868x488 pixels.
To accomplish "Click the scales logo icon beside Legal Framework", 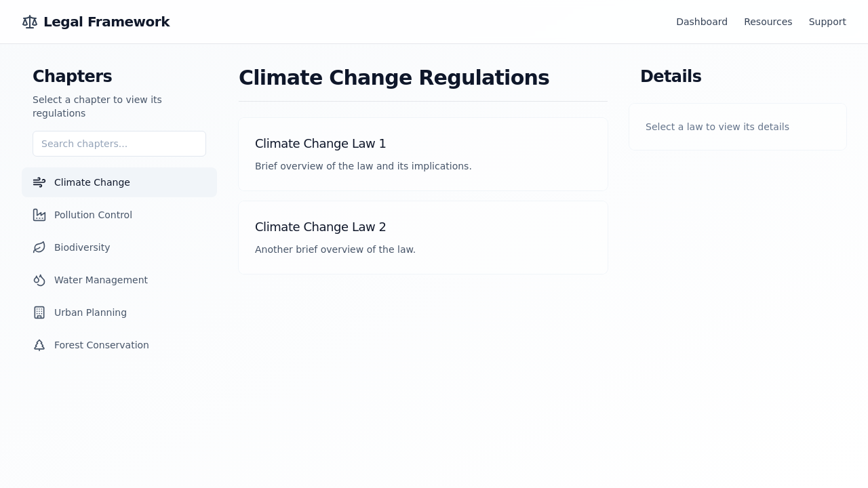I will 30,22.
